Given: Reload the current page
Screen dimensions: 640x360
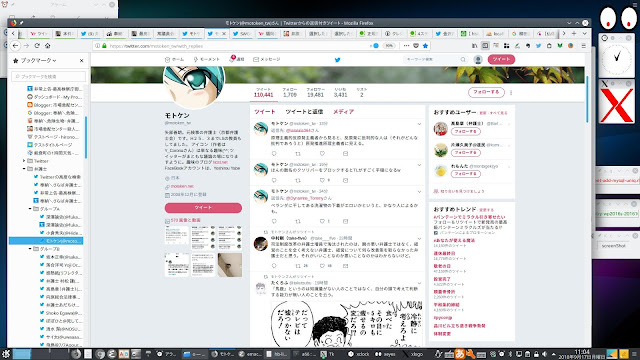Looking at the screenshot, I should pyautogui.click(x=37, y=46).
